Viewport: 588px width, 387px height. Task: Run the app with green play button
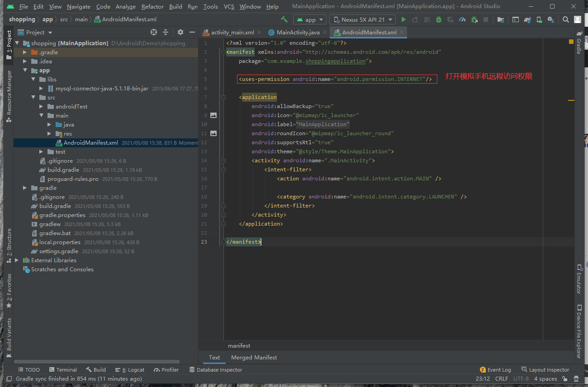(x=403, y=19)
